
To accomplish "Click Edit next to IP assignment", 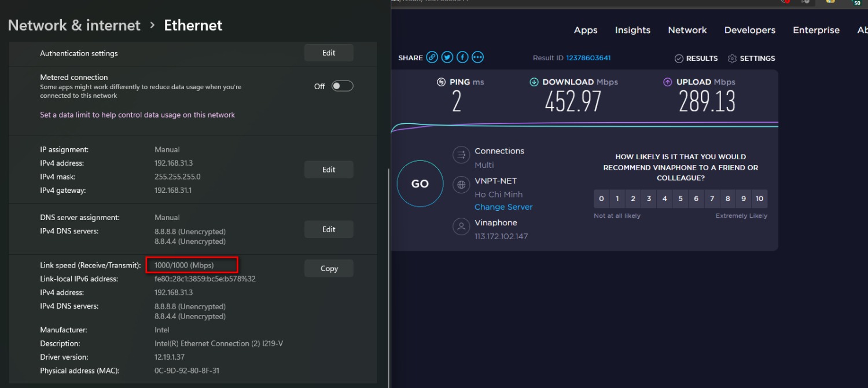I will (329, 170).
